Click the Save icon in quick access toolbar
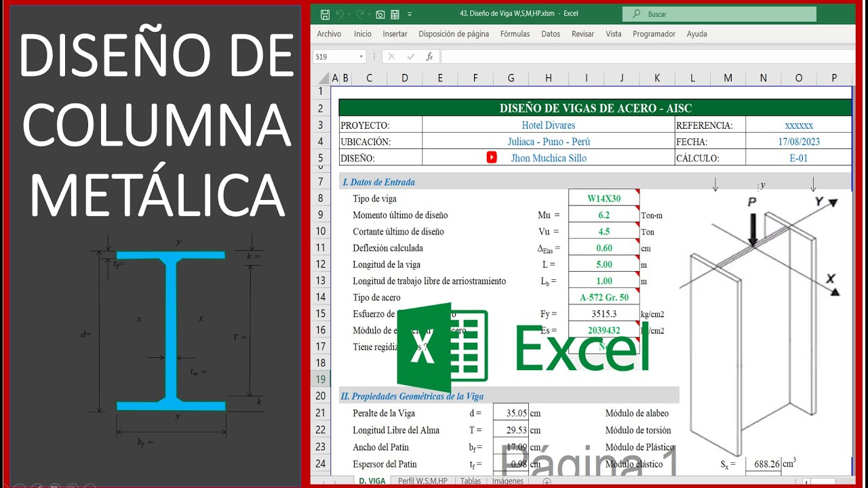868x488 pixels. [x=325, y=14]
